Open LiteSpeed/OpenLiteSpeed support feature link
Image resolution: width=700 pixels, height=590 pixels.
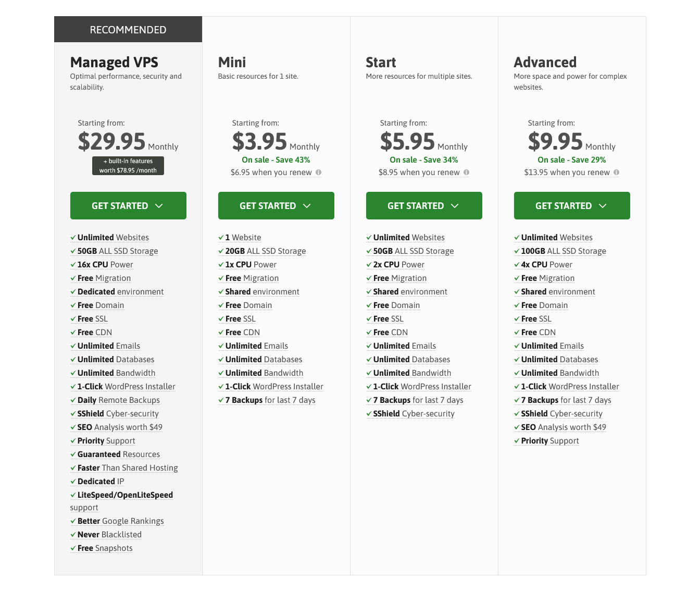pos(121,501)
